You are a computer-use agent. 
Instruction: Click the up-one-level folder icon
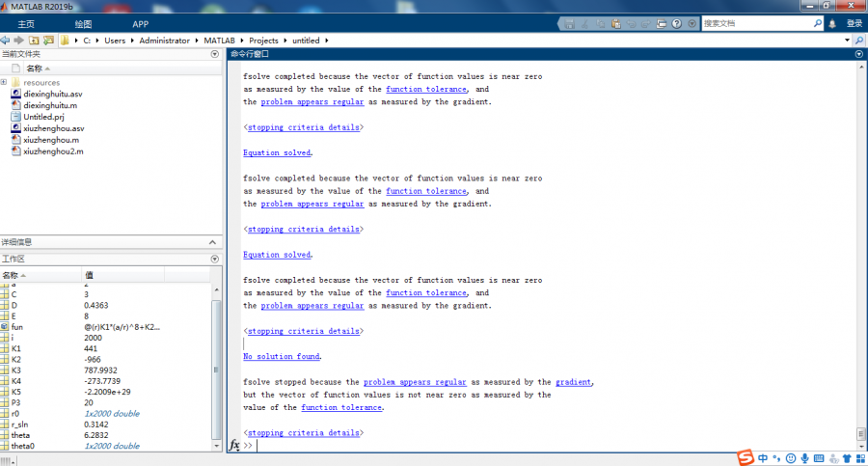[x=34, y=41]
